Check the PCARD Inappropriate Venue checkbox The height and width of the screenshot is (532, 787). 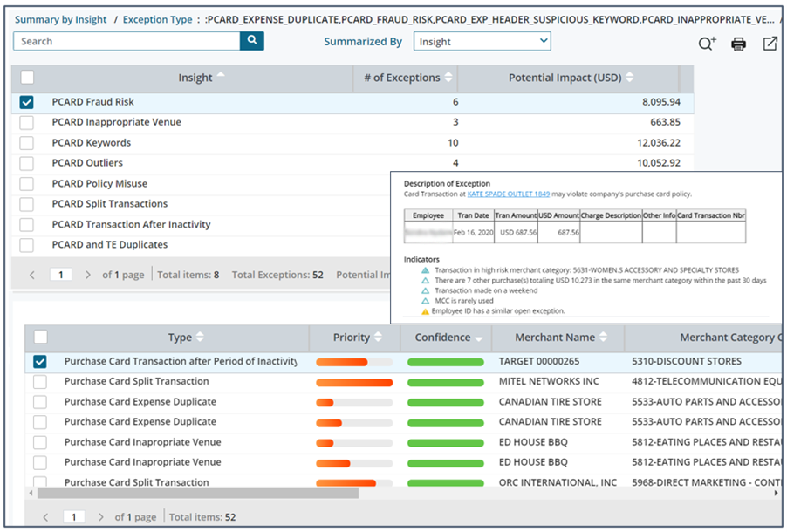point(26,122)
